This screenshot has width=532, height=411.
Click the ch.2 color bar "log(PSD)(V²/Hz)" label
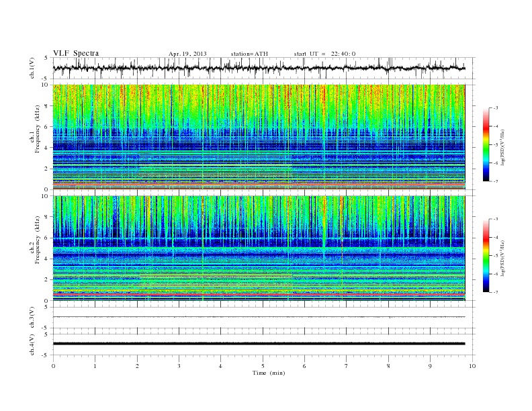tap(503, 258)
